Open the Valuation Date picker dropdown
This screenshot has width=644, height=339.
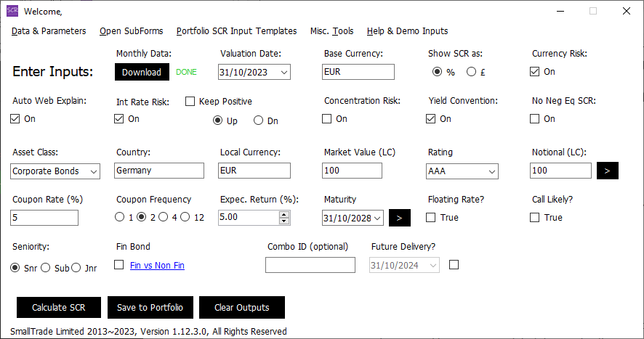point(283,72)
